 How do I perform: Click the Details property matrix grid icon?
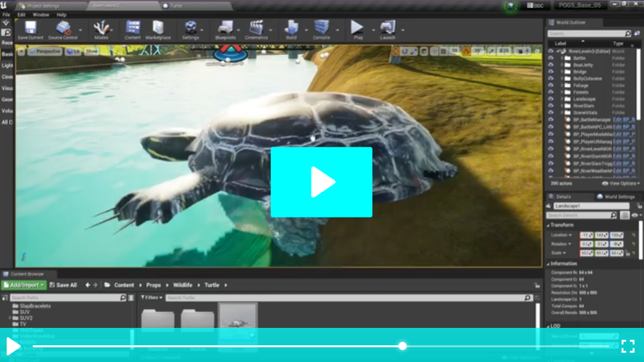625,215
